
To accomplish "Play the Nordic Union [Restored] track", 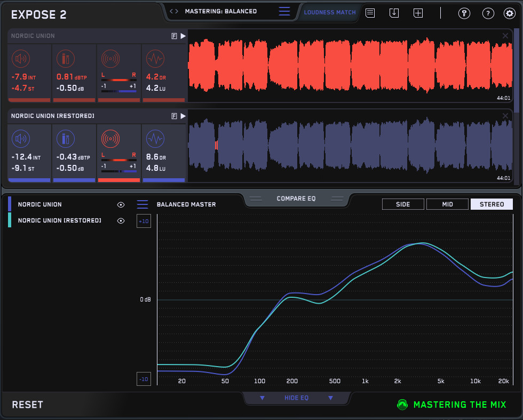I will point(183,116).
